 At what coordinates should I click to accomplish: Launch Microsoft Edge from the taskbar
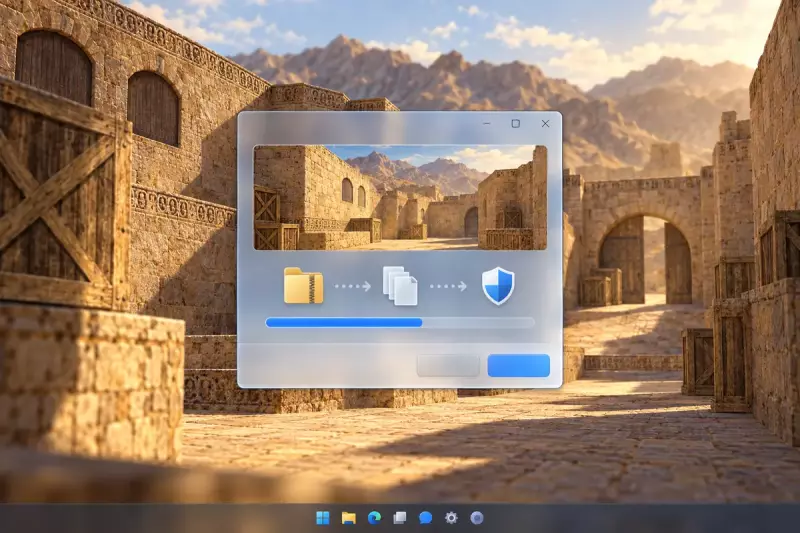(x=374, y=518)
